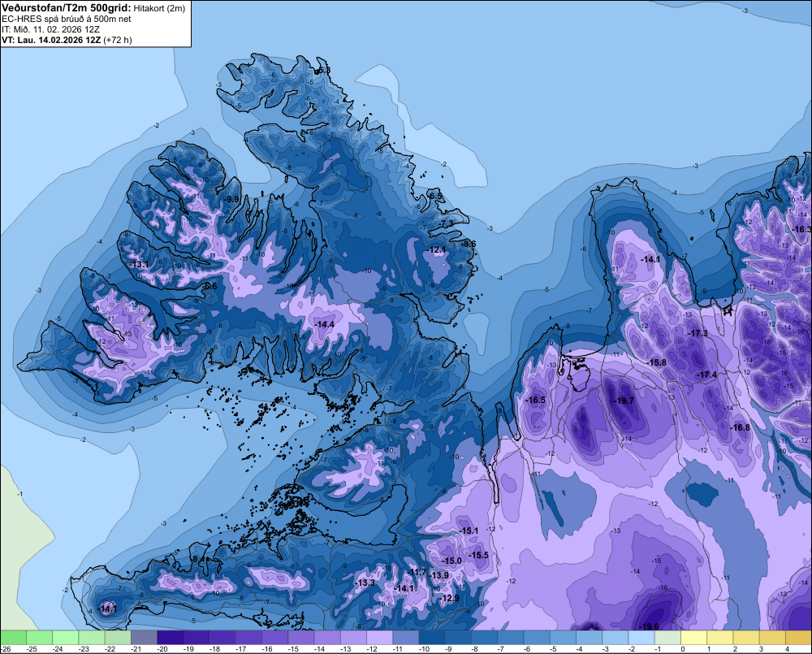Click the -13.1 temperature label
812x654 pixels.
coord(140,264)
